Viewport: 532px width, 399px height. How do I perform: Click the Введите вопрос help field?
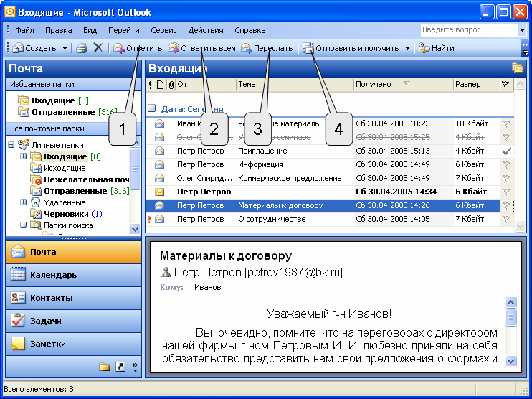tap(470, 30)
